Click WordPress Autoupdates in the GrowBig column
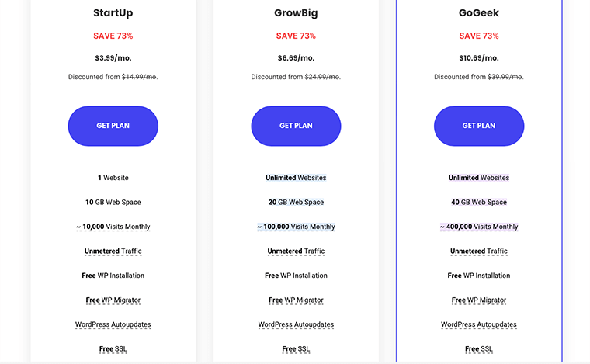 click(296, 324)
